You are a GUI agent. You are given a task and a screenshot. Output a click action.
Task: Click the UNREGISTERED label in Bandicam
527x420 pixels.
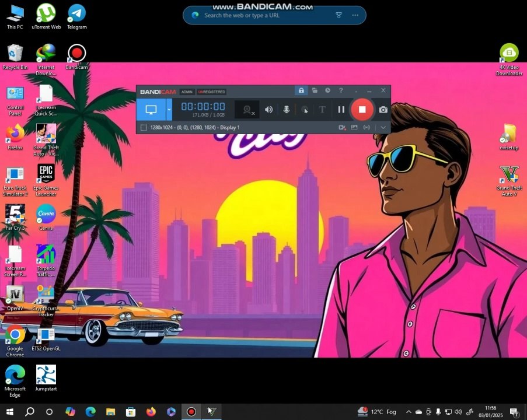pyautogui.click(x=212, y=92)
